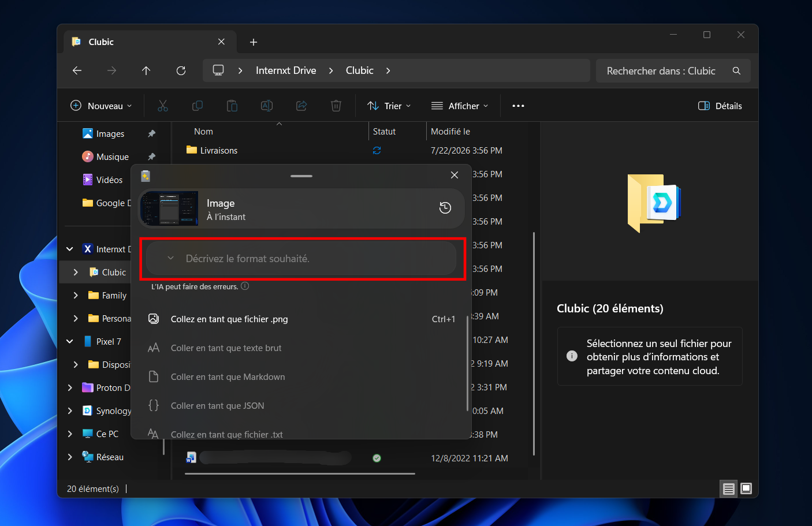The height and width of the screenshot is (526, 812).
Task: Select the Google Drive sidebar folder
Action: tap(107, 203)
